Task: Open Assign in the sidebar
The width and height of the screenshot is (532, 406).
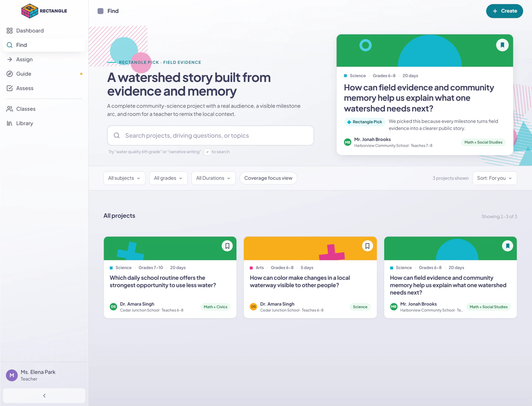Action: 44,59
